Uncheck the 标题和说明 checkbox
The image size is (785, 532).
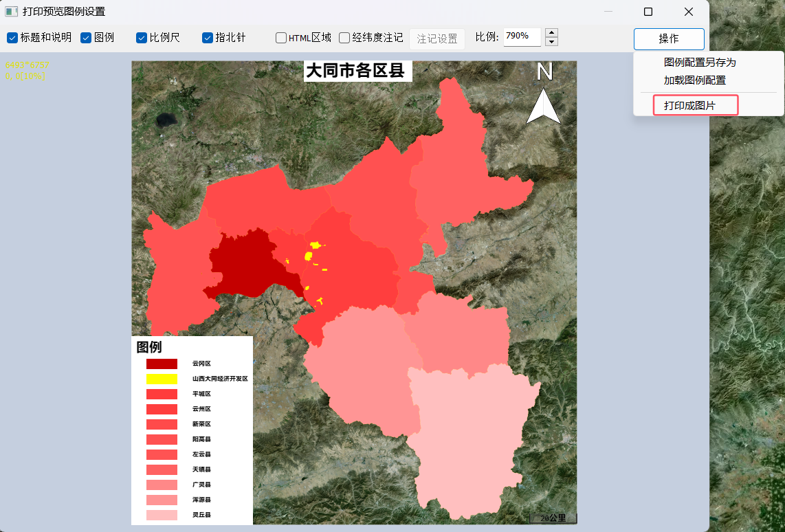coord(12,38)
